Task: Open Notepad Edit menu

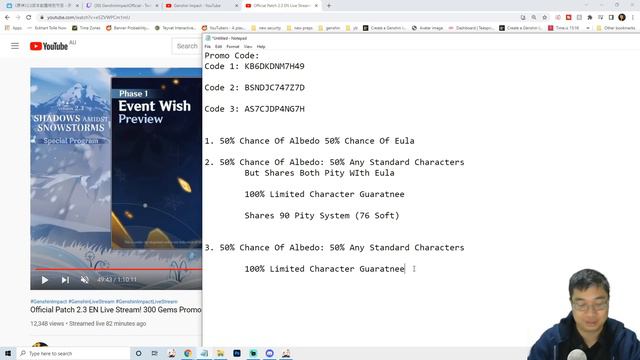Action: pyautogui.click(x=219, y=47)
